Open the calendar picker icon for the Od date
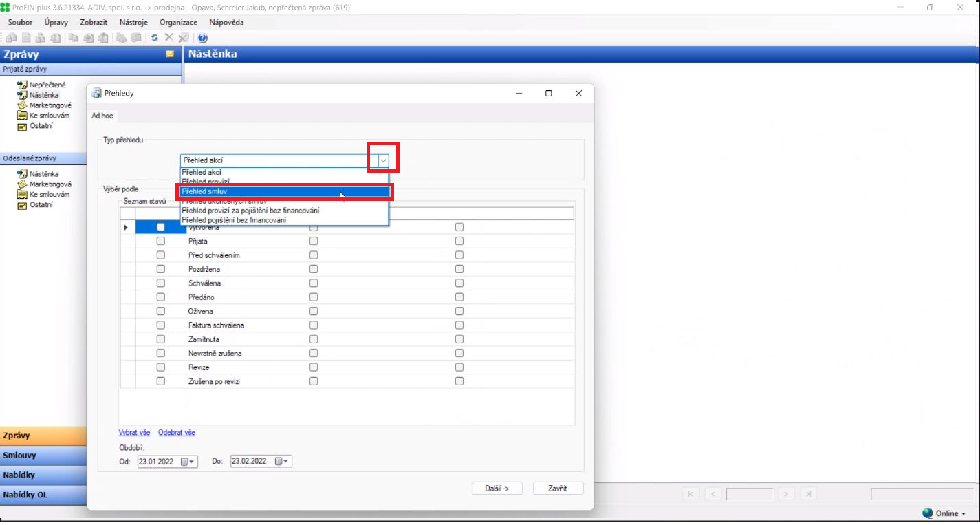The height and width of the screenshot is (525, 980). click(x=188, y=462)
